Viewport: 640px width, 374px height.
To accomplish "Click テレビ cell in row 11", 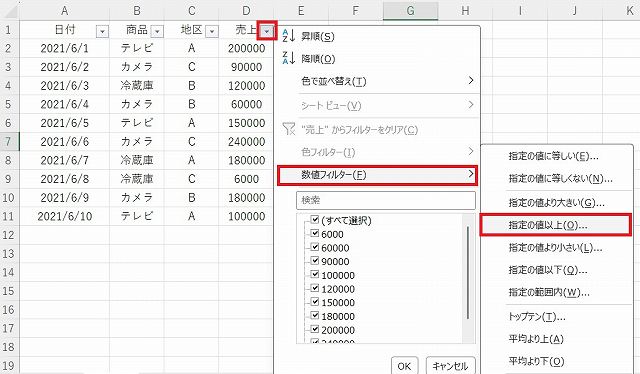I will (x=137, y=216).
